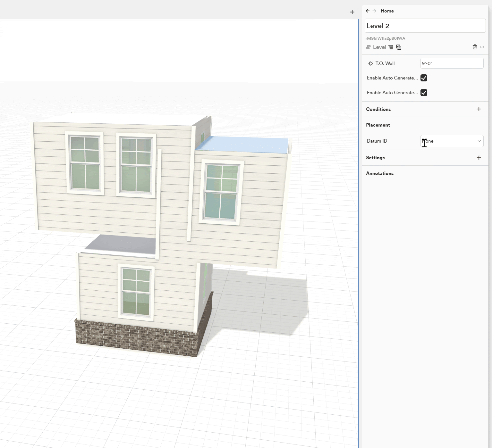
Task: Click the overlapping squares icon next to Level
Action: pyautogui.click(x=399, y=47)
